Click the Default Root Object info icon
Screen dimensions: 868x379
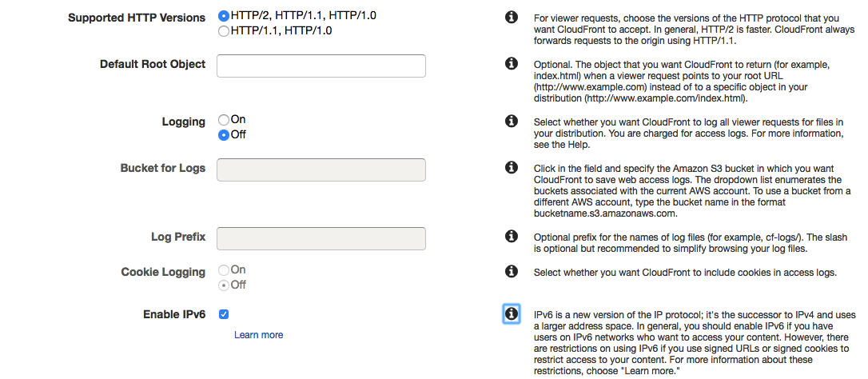tap(512, 63)
